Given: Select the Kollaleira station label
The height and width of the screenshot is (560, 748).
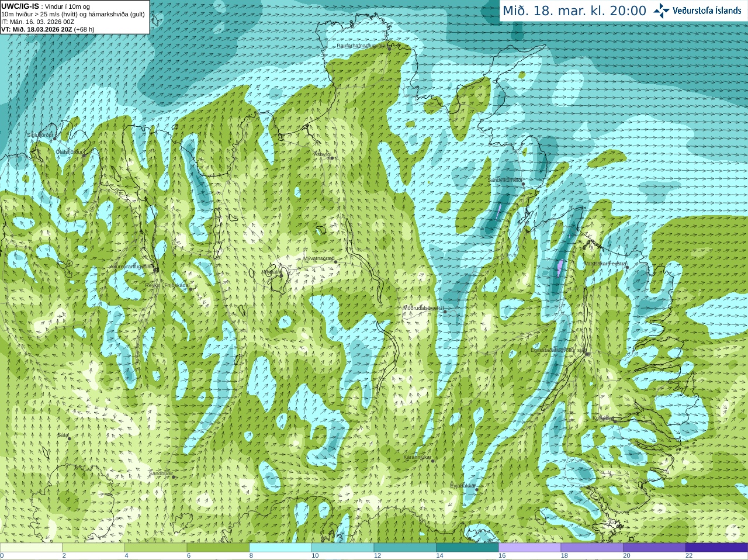Looking at the screenshot, I should click(603, 418).
